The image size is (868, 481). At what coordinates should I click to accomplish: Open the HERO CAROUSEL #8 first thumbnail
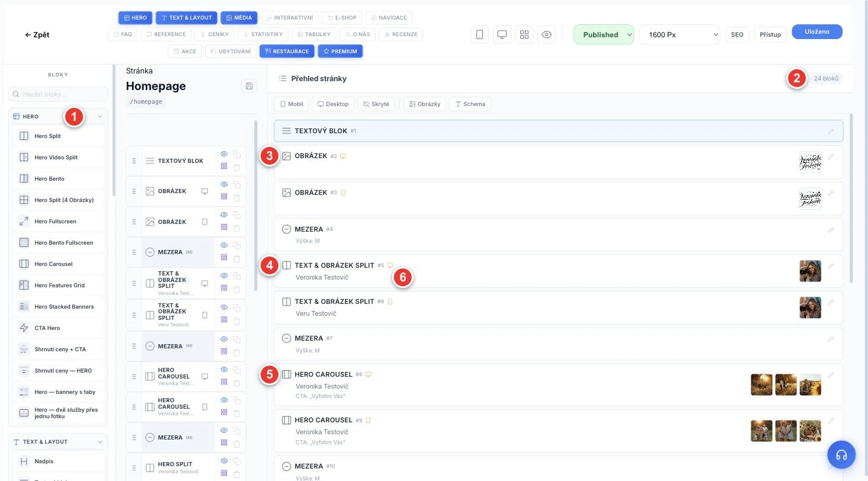[761, 384]
